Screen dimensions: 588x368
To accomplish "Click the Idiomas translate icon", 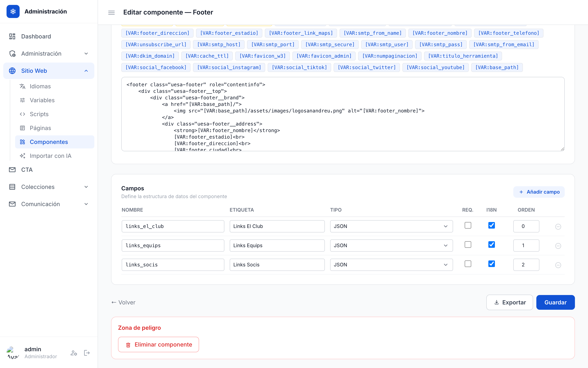I will point(23,86).
